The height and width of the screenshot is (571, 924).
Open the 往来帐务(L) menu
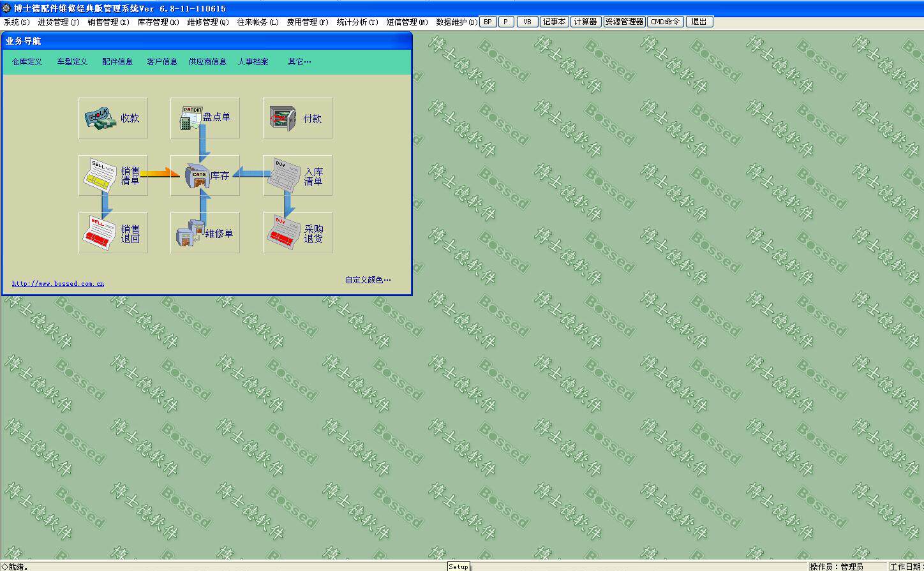coord(258,22)
